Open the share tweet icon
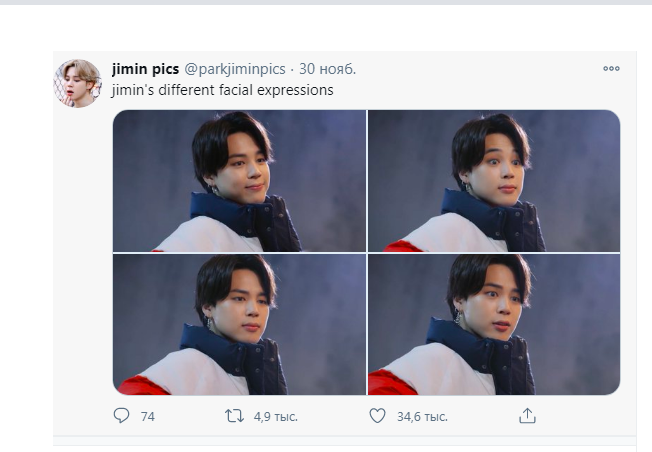The width and height of the screenshot is (652, 452). 527,416
